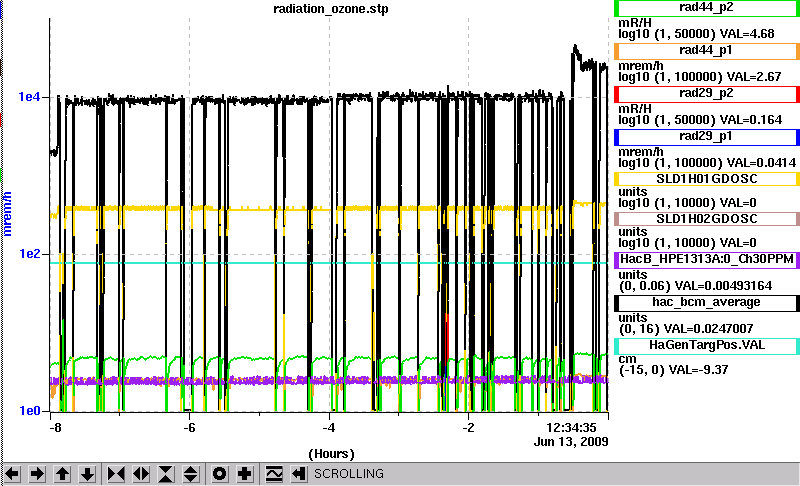Select the hac_bcm_average black legend entry
This screenshot has width=800, height=486.
[x=707, y=302]
